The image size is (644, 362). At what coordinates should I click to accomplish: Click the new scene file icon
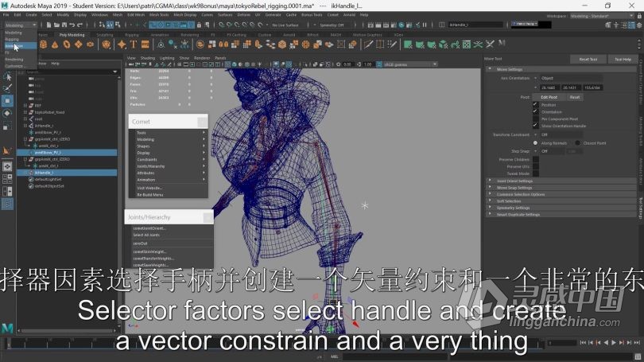(x=48, y=25)
